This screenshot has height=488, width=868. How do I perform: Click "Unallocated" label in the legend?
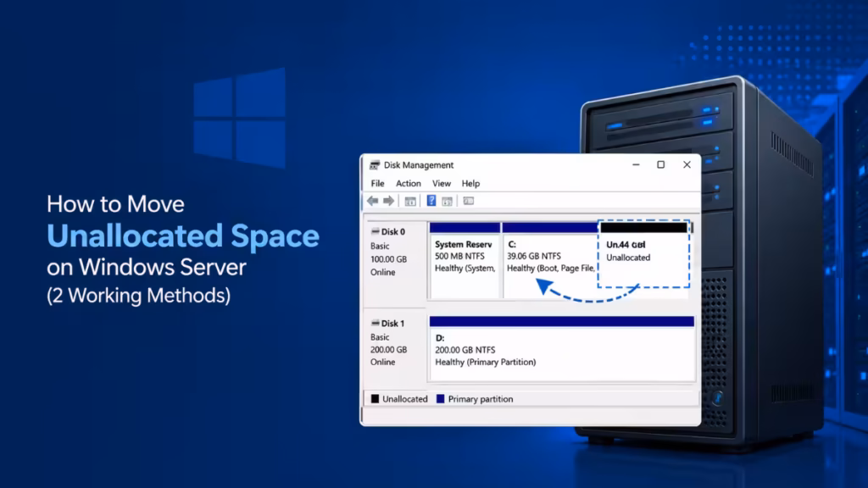pos(404,399)
